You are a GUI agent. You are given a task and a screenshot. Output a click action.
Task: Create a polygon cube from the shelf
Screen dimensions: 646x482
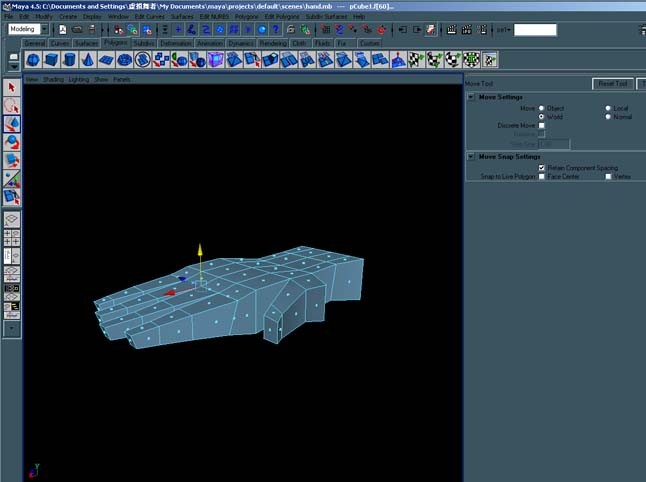point(51,60)
